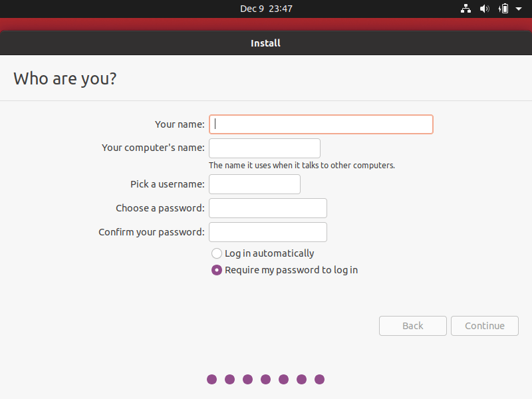532x399 pixels.
Task: Open the network connection icon in top bar
Action: point(465,9)
